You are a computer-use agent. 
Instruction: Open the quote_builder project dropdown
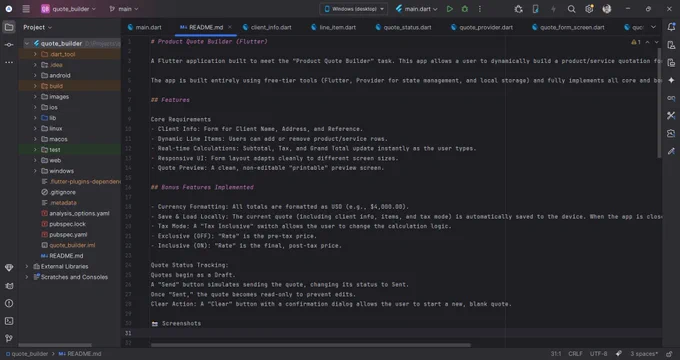[68, 9]
